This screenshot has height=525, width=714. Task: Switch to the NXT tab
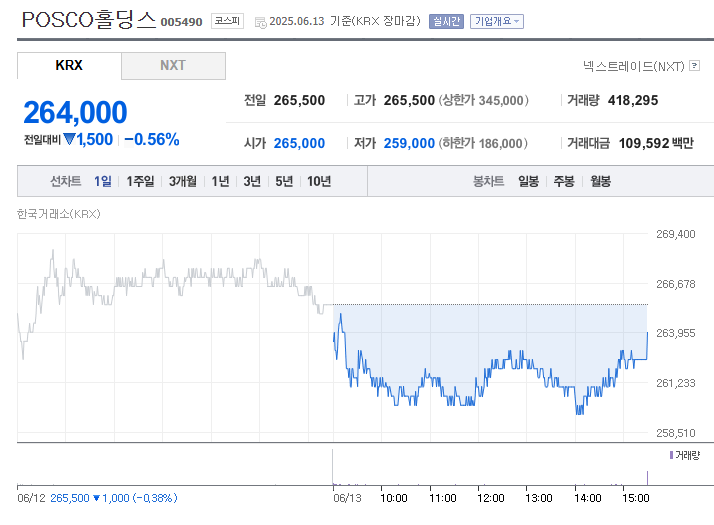(x=173, y=66)
